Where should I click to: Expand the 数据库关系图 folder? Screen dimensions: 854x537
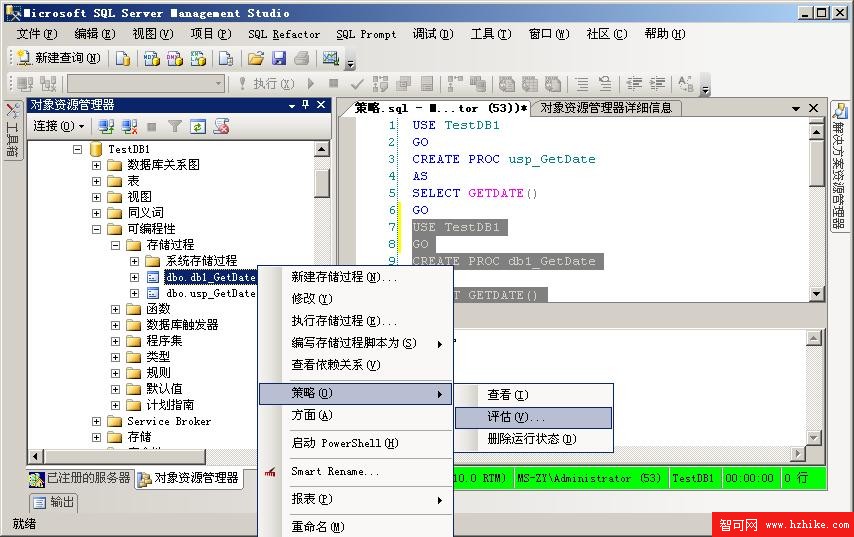(x=96, y=165)
